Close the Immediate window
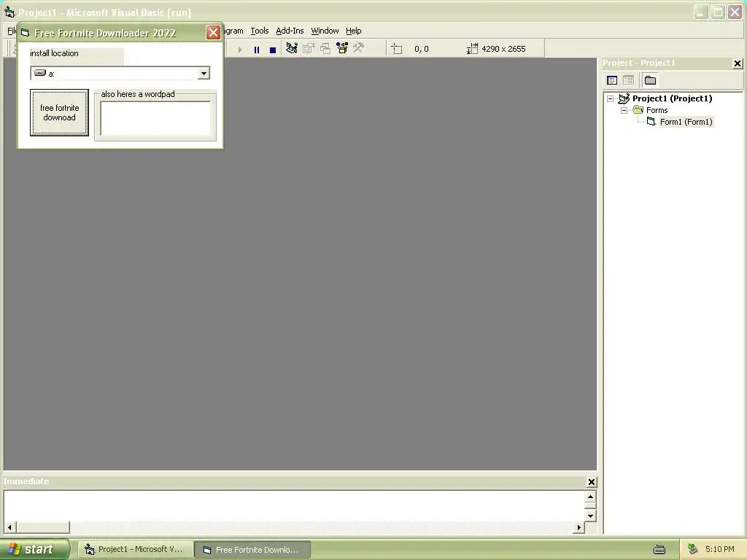The height and width of the screenshot is (560, 747). [591, 482]
